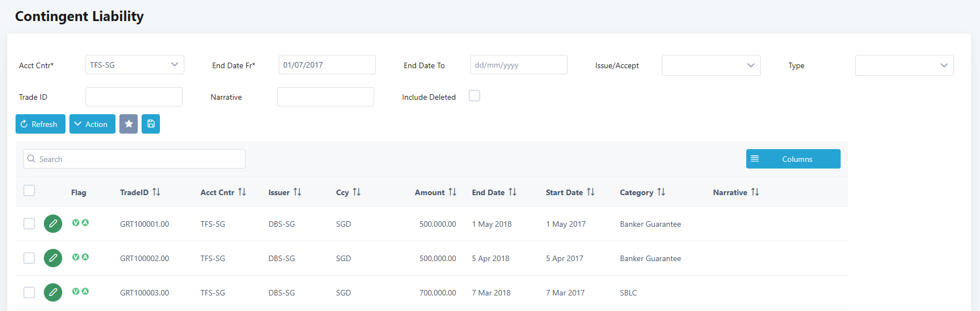
Task: Click the save disk icon button
Action: point(150,124)
